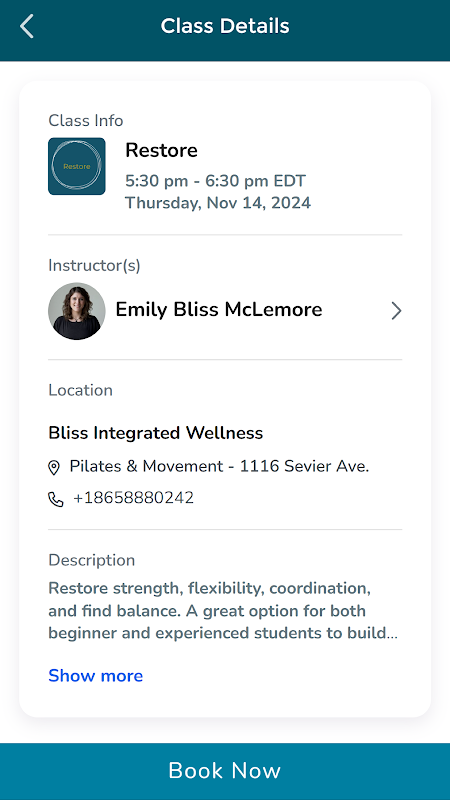Screen dimensions: 450x800
Task: Tap the Class Info section label
Action: pos(86,121)
